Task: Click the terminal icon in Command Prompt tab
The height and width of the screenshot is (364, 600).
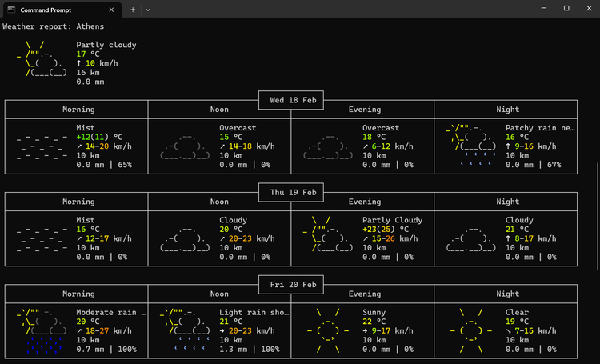Action: 11,9
